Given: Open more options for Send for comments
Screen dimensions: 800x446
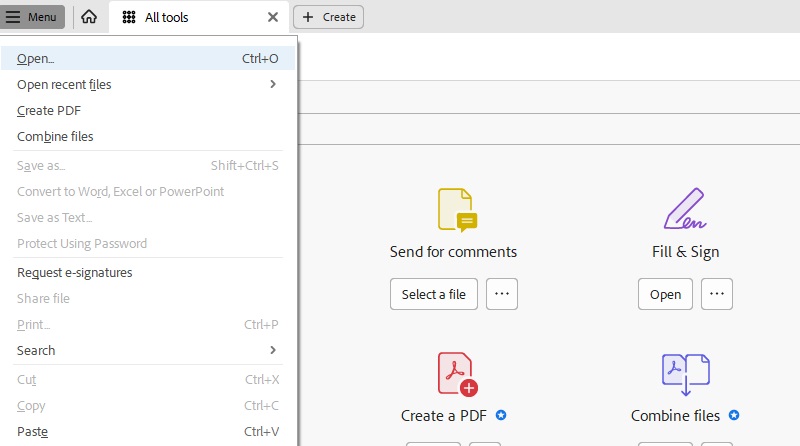Looking at the screenshot, I should click(x=502, y=294).
